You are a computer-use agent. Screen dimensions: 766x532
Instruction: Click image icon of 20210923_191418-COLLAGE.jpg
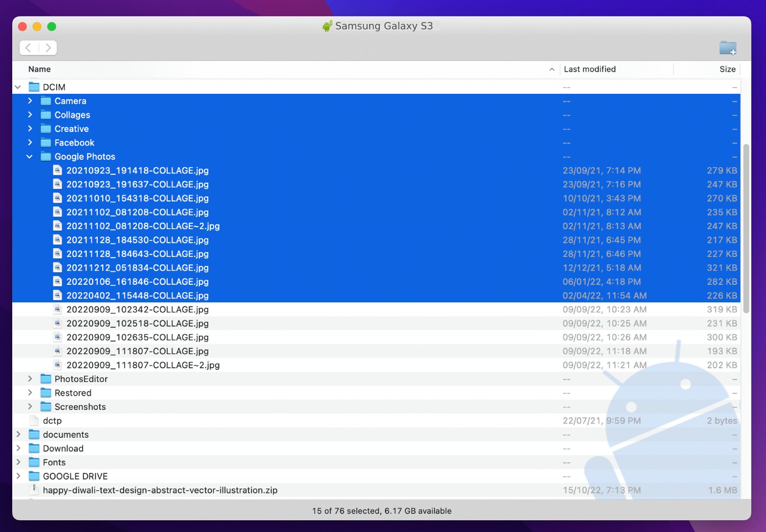[58, 170]
